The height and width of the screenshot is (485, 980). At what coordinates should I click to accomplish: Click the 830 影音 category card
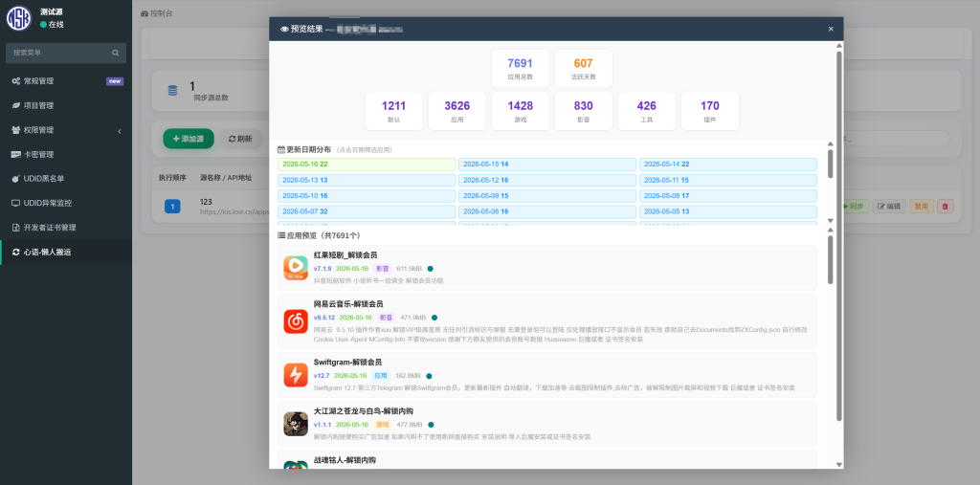click(x=583, y=111)
